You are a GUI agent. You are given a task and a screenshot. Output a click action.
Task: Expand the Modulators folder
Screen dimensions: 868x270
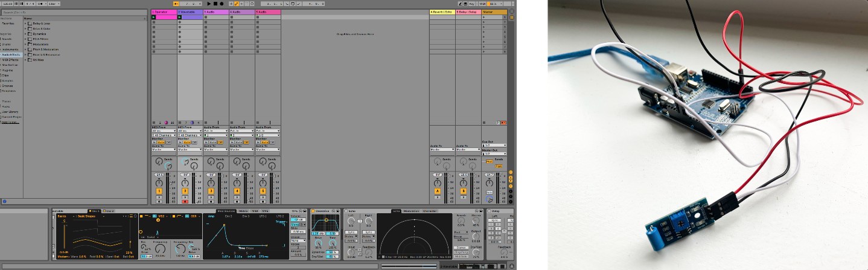coord(25,44)
